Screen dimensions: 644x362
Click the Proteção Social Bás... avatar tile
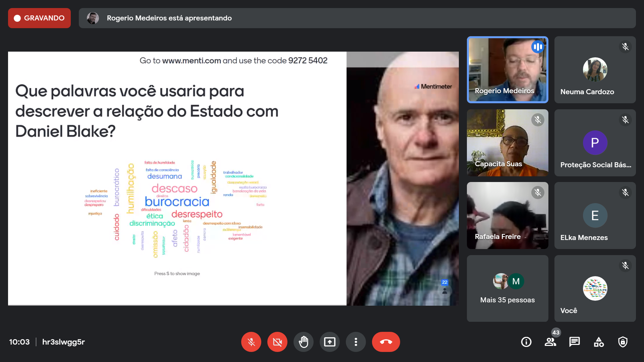595,143
